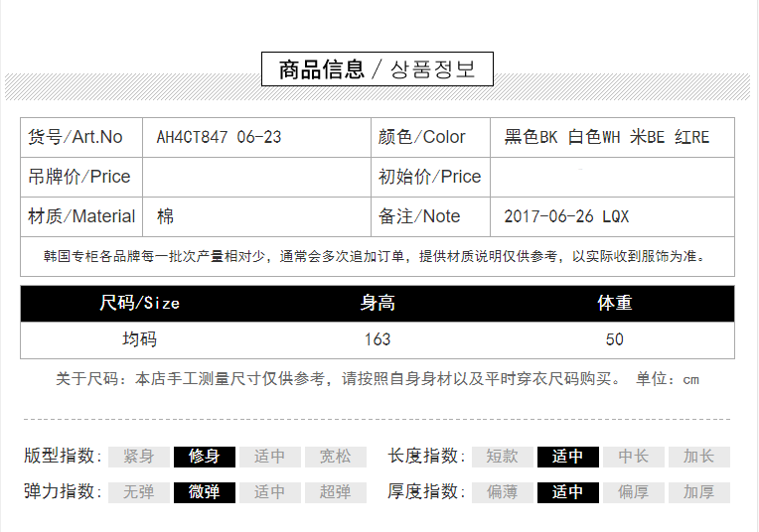Click the article number AH4CT847 06-23
The image size is (759, 532).
[x=219, y=137]
